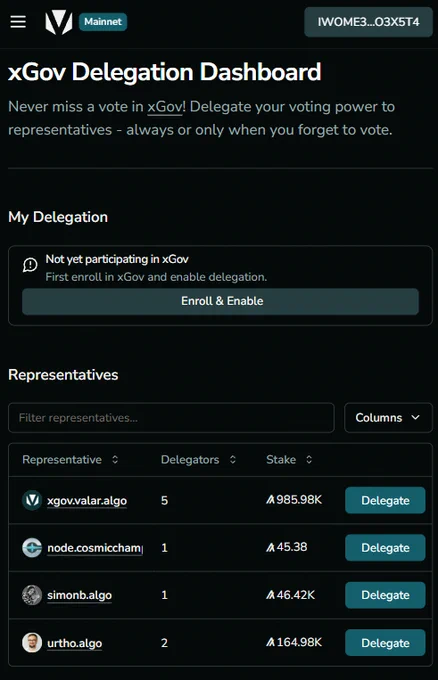
Task: Open the Columns dropdown
Action: [388, 418]
